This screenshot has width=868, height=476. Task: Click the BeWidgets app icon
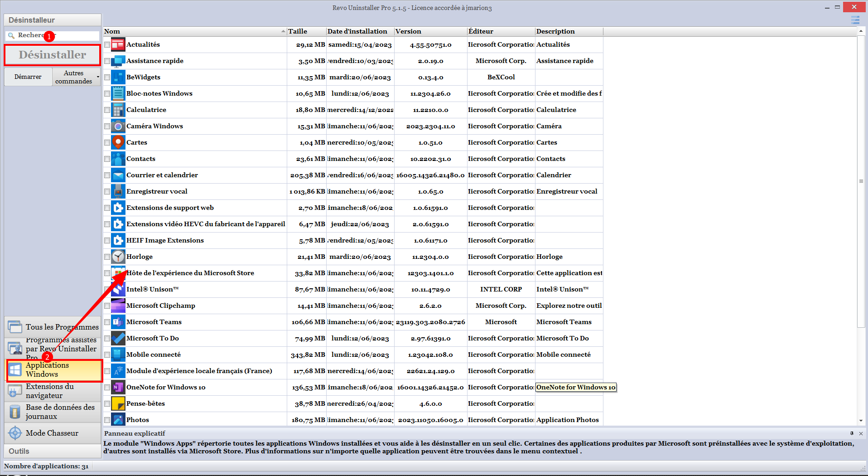(x=118, y=77)
